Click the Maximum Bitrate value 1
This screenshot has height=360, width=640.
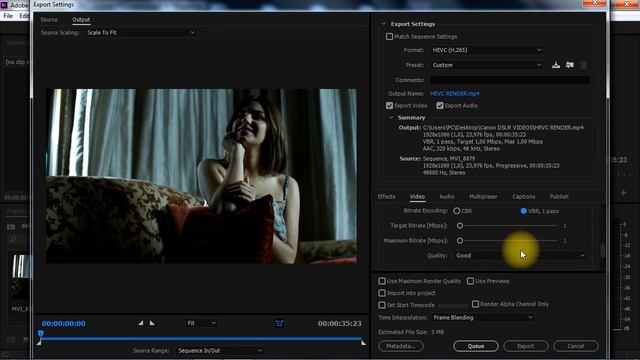click(x=565, y=240)
